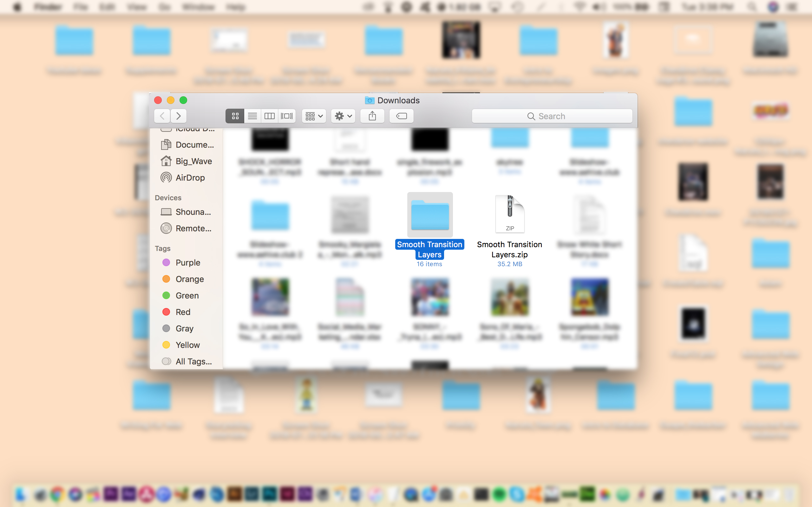This screenshot has width=812, height=507.
Task: Open the item arrangement dropdown
Action: [x=313, y=116]
